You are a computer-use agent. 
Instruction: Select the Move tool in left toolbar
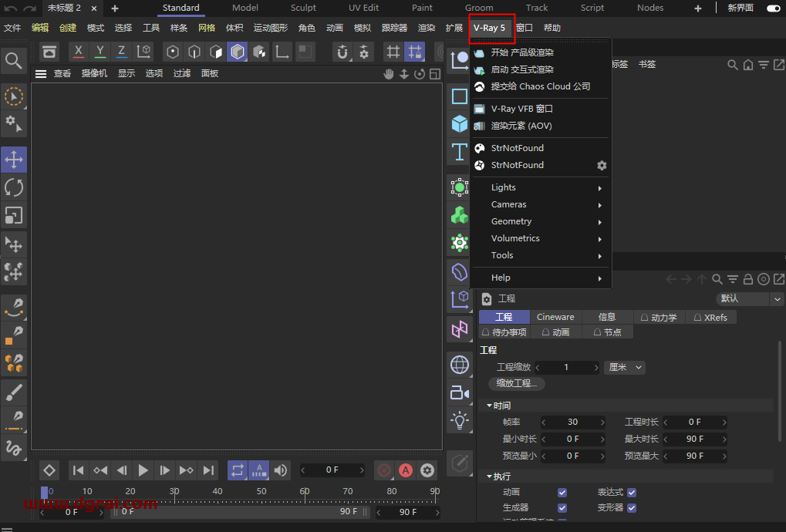point(14,160)
